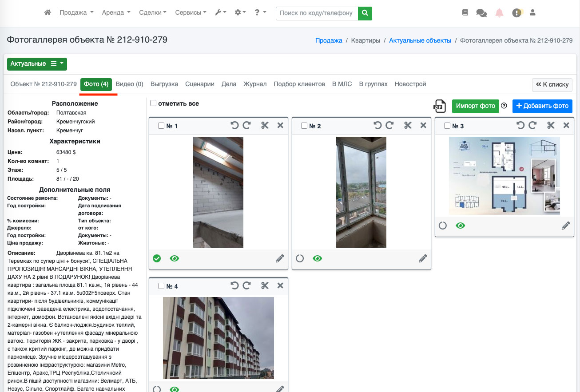Open chat messages icon in header
This screenshot has width=580, height=392.
click(x=481, y=13)
